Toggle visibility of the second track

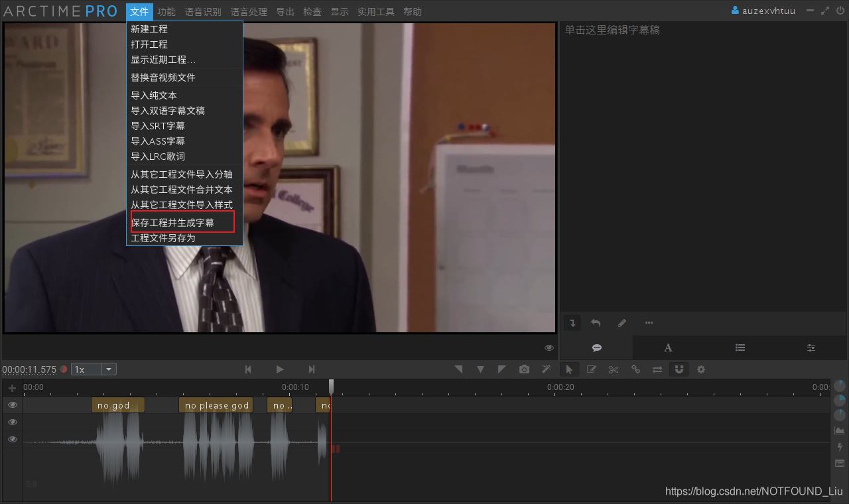click(12, 422)
